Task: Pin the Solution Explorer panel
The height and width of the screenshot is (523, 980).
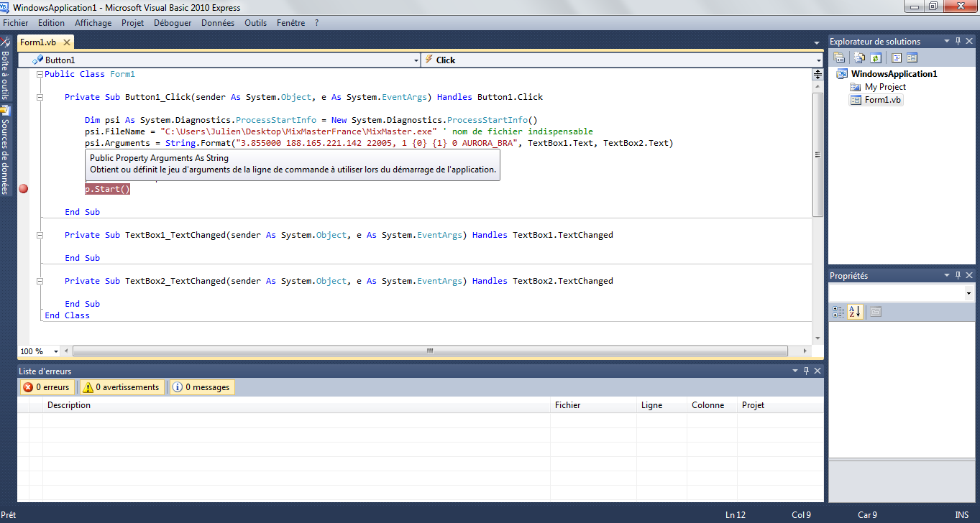Action: [x=958, y=41]
